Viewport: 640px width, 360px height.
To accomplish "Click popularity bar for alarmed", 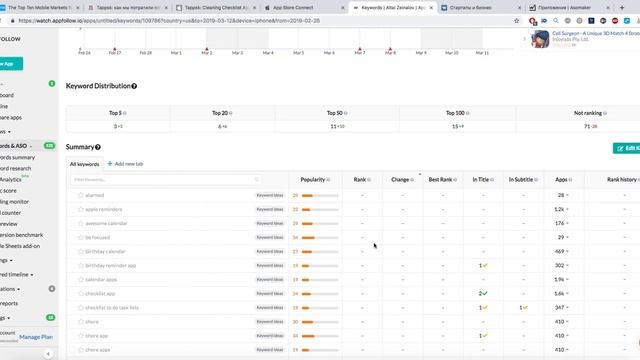I will [x=320, y=196].
